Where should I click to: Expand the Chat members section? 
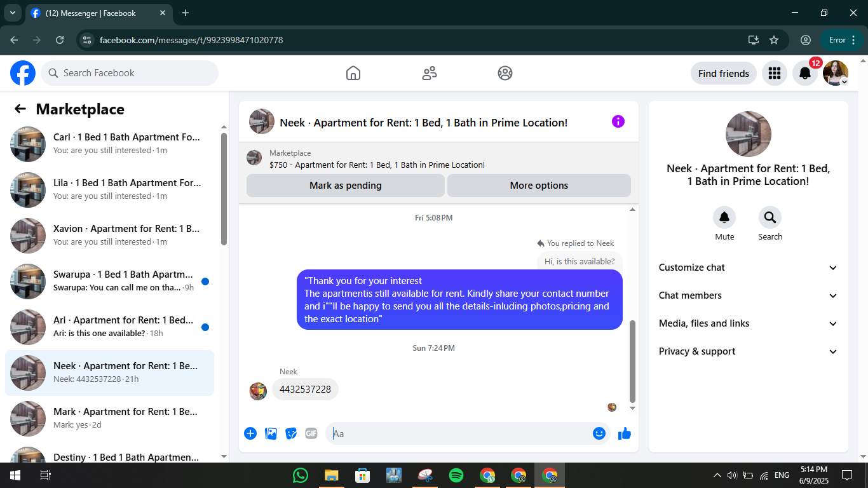pyautogui.click(x=749, y=295)
